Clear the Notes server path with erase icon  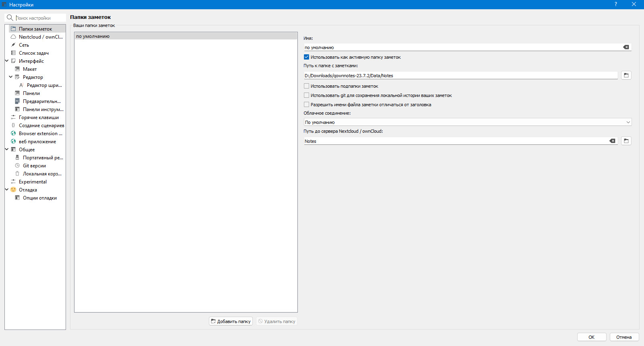pyautogui.click(x=612, y=141)
